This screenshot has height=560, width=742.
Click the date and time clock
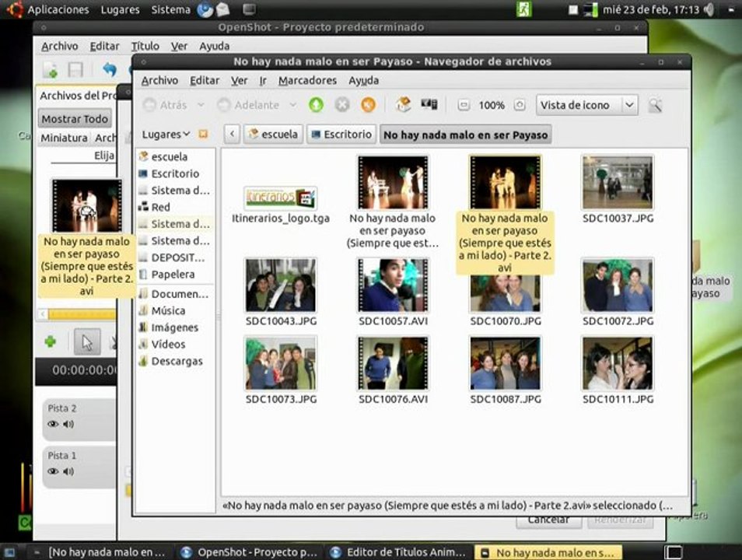point(651,9)
